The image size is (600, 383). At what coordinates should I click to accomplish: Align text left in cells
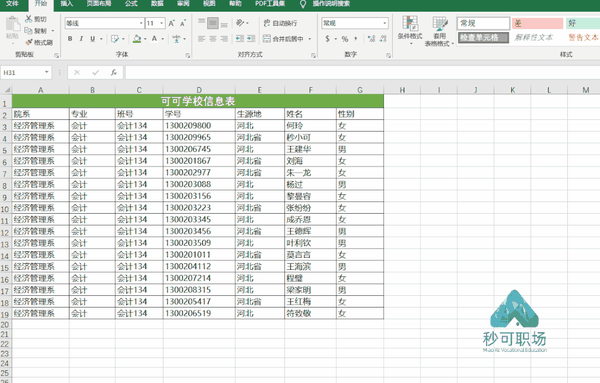click(x=201, y=39)
